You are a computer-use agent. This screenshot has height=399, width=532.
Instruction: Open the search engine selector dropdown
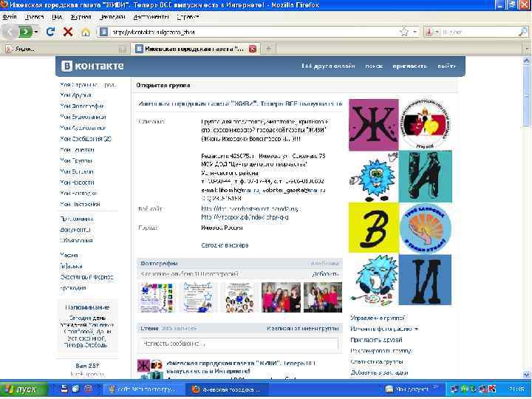pyautogui.click(x=432, y=32)
